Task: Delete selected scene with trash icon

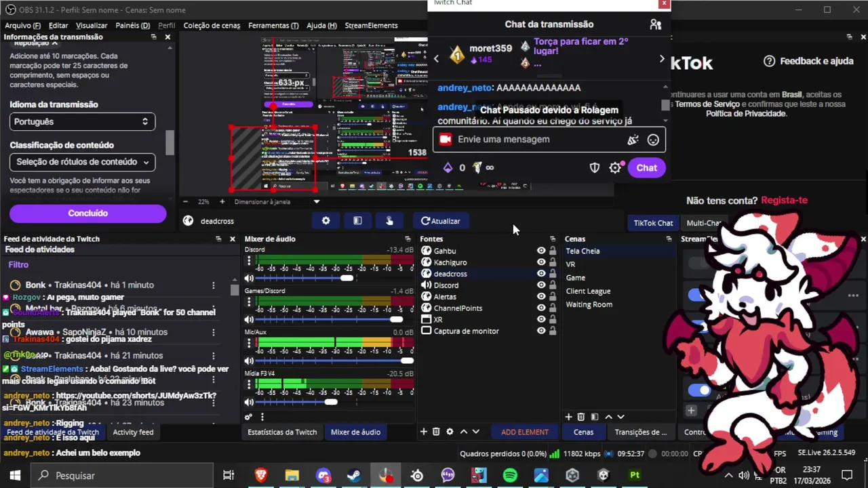Action: (x=581, y=417)
